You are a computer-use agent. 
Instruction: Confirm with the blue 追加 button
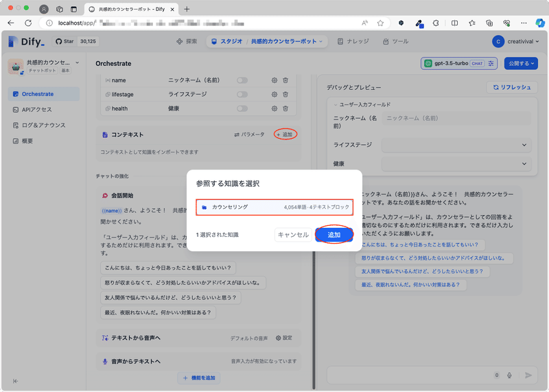tap(334, 235)
